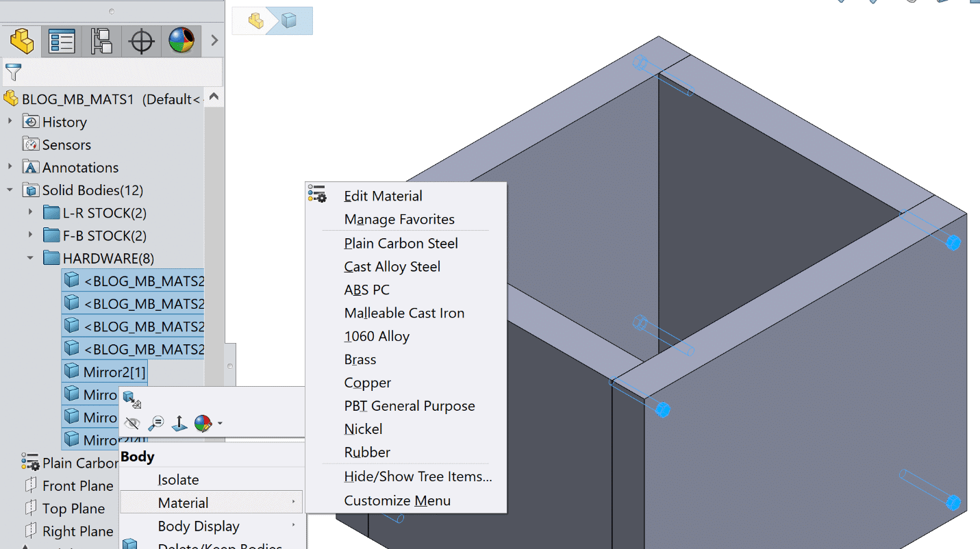Expand the L-R STOCK(2) folder
980x549 pixels.
tap(30, 213)
